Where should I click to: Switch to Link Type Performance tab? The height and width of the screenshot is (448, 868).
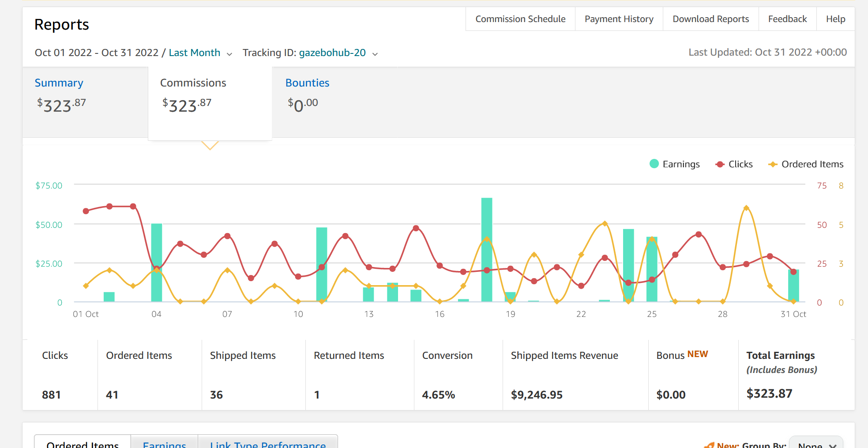268,443
